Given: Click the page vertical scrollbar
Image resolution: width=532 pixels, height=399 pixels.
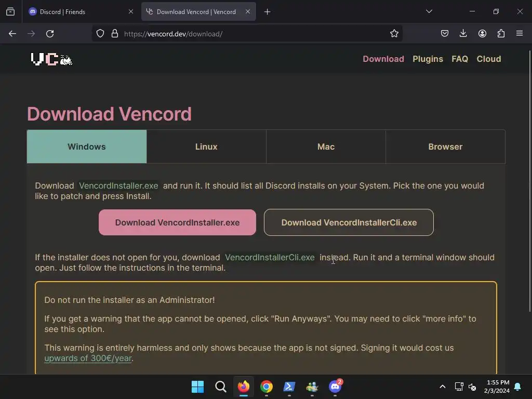Looking at the screenshot, I should point(530,181).
